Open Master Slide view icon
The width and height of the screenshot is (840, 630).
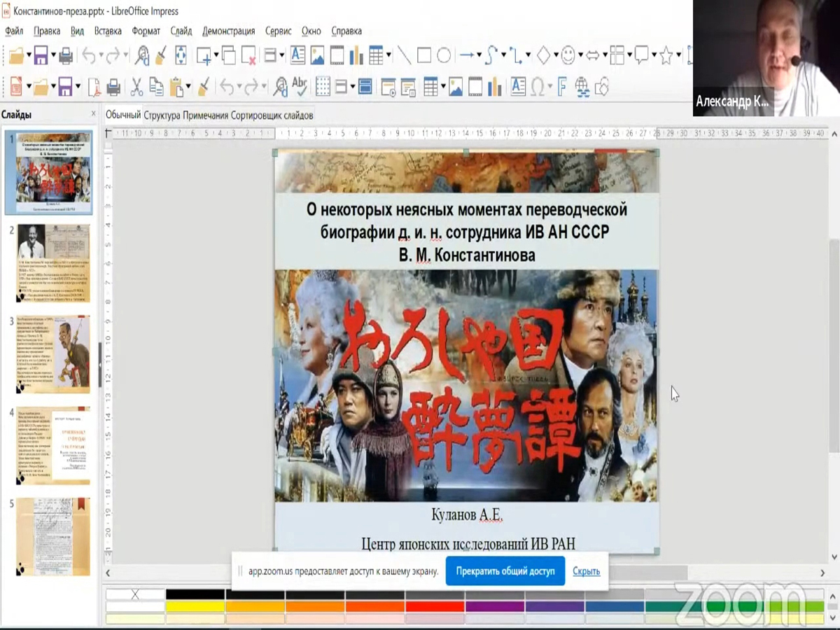(x=365, y=87)
